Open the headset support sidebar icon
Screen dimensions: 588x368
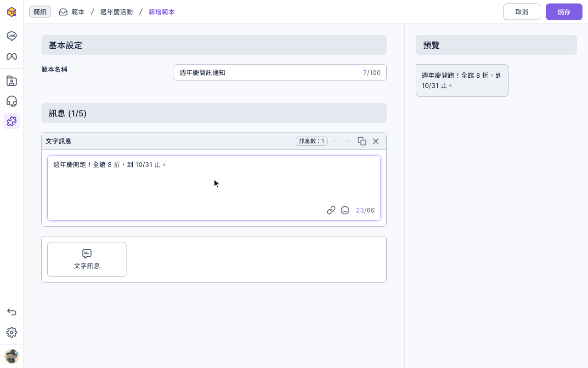[x=11, y=101]
